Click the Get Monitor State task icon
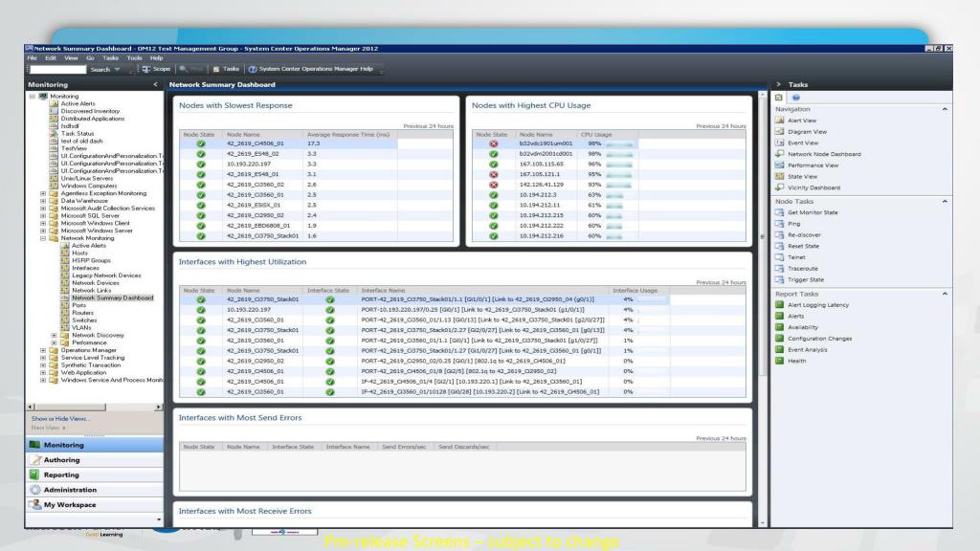 point(779,212)
